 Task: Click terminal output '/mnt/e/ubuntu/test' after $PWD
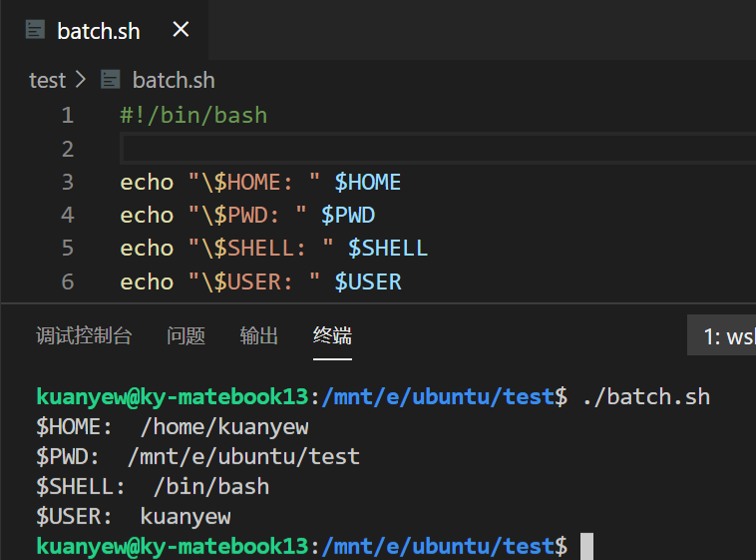click(x=243, y=457)
